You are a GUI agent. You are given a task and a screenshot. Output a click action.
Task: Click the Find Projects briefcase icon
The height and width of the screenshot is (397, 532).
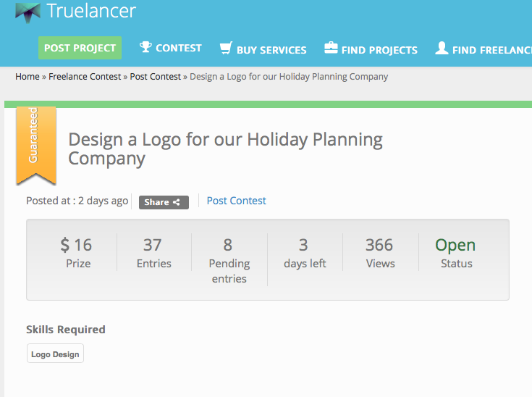point(331,49)
